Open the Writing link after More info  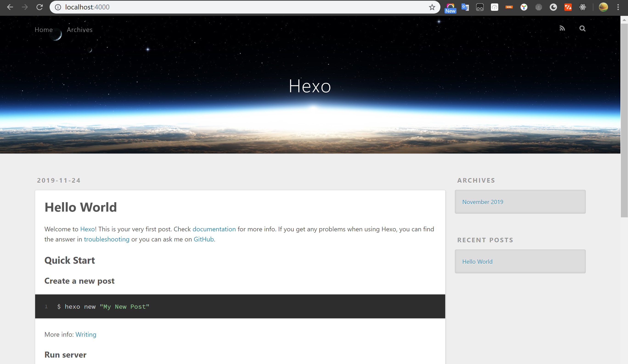tap(86, 335)
